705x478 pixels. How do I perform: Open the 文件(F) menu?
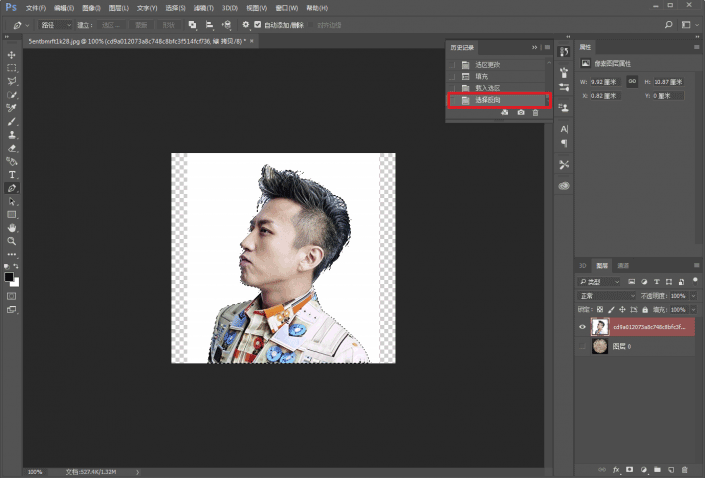[36, 8]
